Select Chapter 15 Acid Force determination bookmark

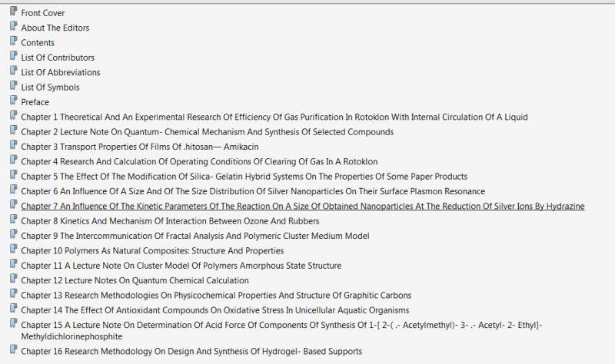(281, 325)
